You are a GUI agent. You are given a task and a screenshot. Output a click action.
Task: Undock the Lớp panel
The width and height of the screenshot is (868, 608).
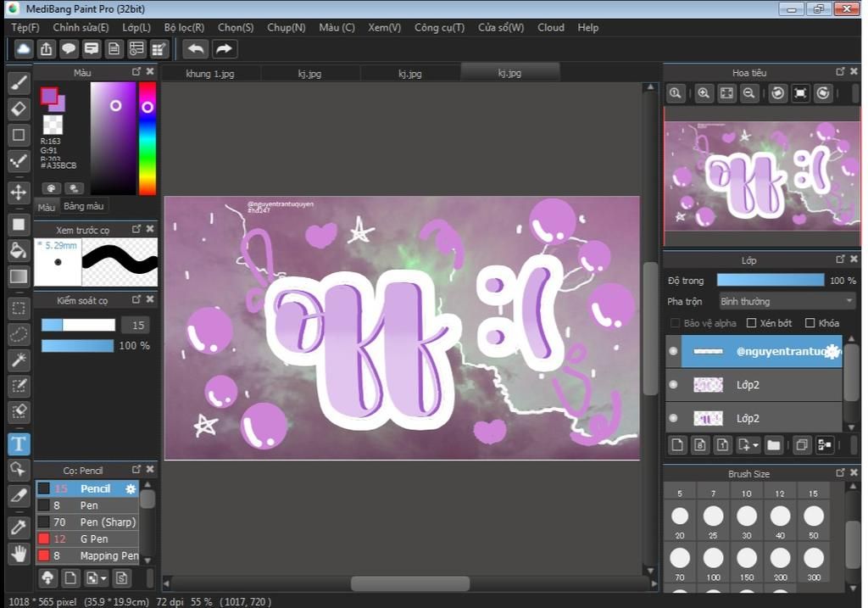[840, 259]
